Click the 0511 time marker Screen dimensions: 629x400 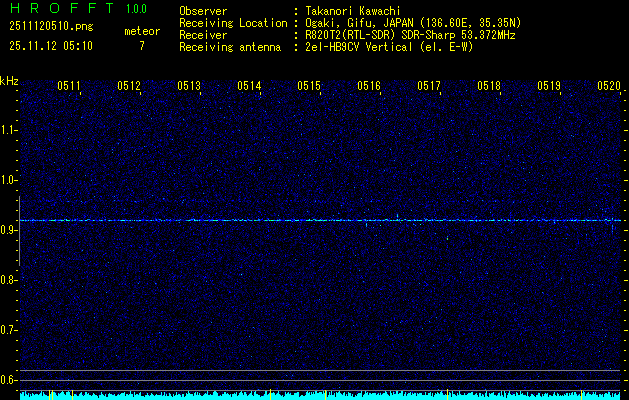69,87
